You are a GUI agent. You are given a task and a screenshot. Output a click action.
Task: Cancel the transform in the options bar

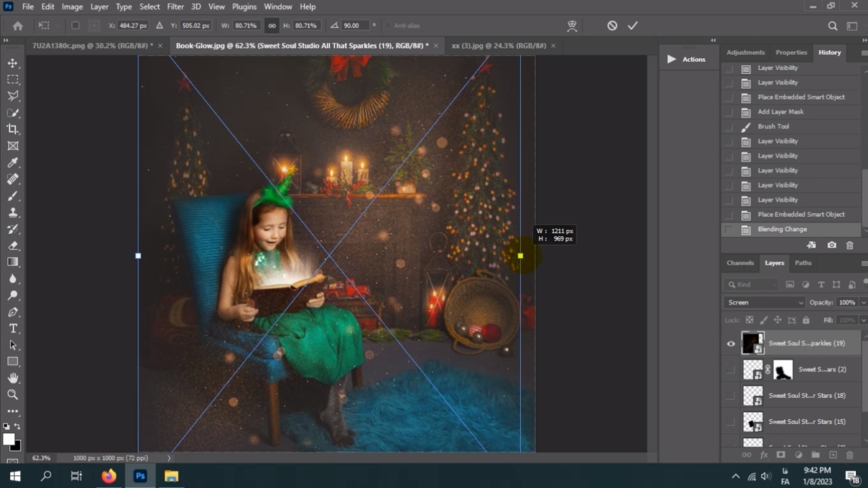pos(612,26)
